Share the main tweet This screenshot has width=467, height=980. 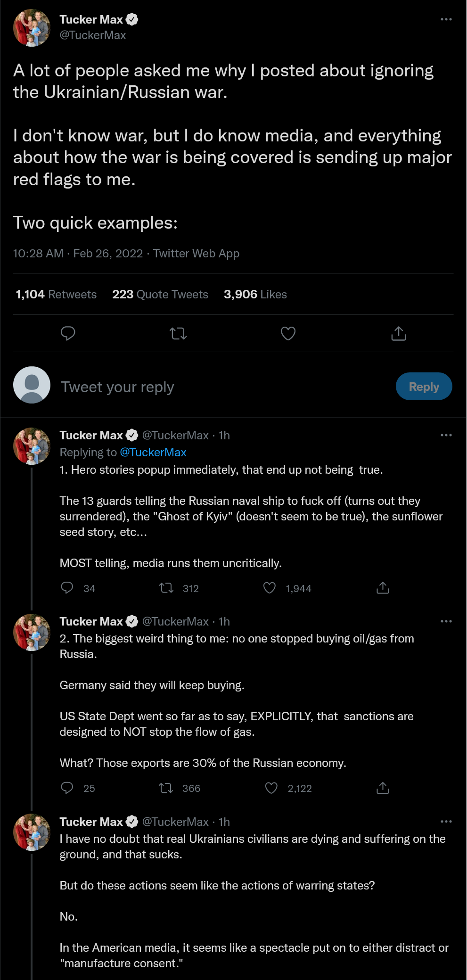(399, 333)
